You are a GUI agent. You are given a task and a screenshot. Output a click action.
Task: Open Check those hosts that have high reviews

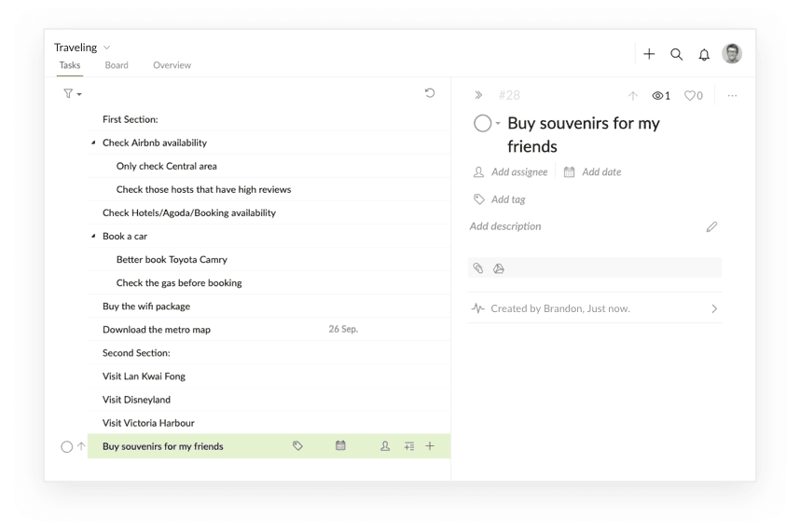tap(269, 189)
